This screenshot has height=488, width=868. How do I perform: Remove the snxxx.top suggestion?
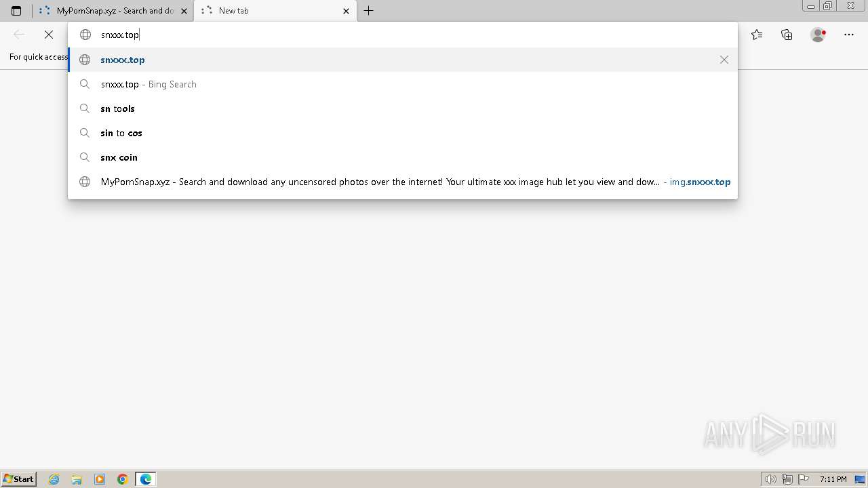(724, 60)
